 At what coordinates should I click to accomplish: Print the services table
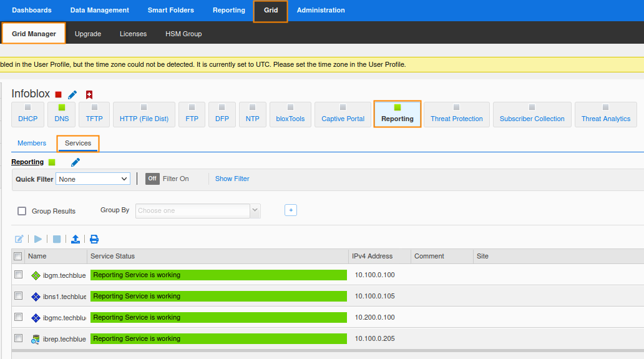(x=94, y=239)
